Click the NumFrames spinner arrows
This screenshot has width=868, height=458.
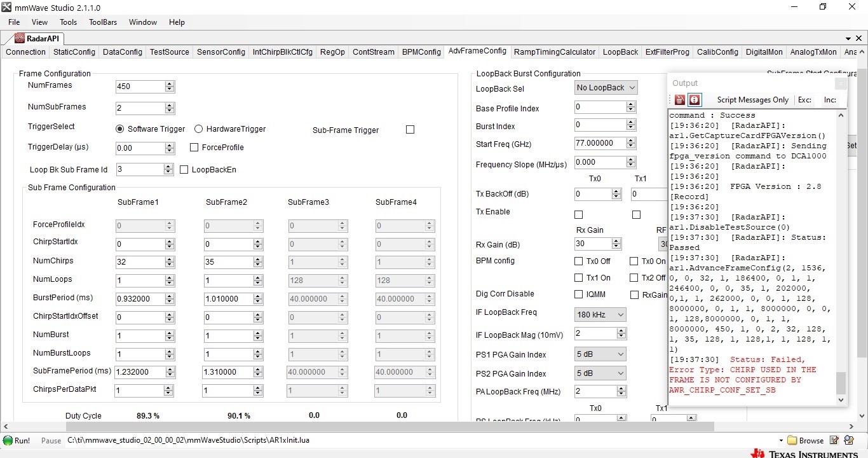pyautogui.click(x=170, y=87)
